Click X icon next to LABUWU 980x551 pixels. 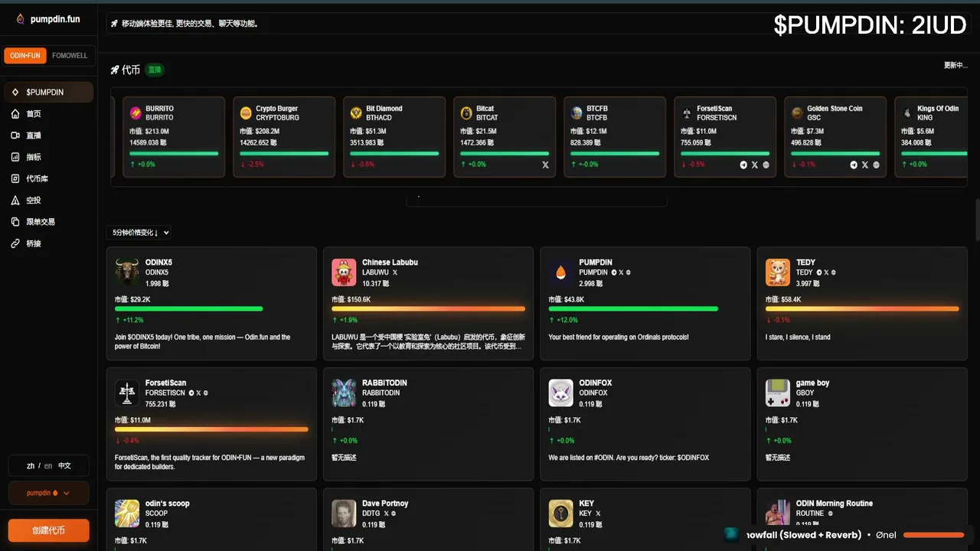click(x=395, y=272)
